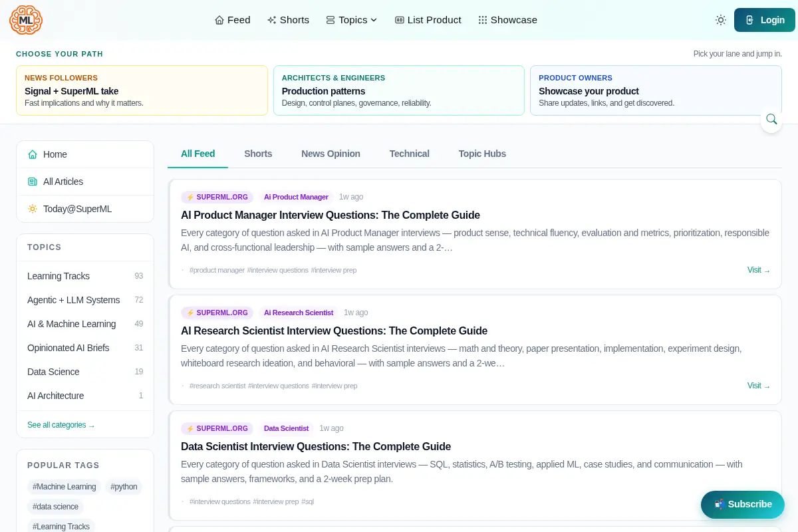Open All Articles in the sidebar
Viewport: 798px width, 532px height.
point(85,182)
